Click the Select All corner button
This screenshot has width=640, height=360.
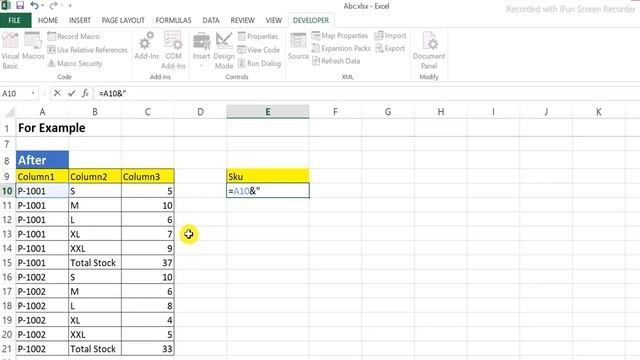(8, 111)
